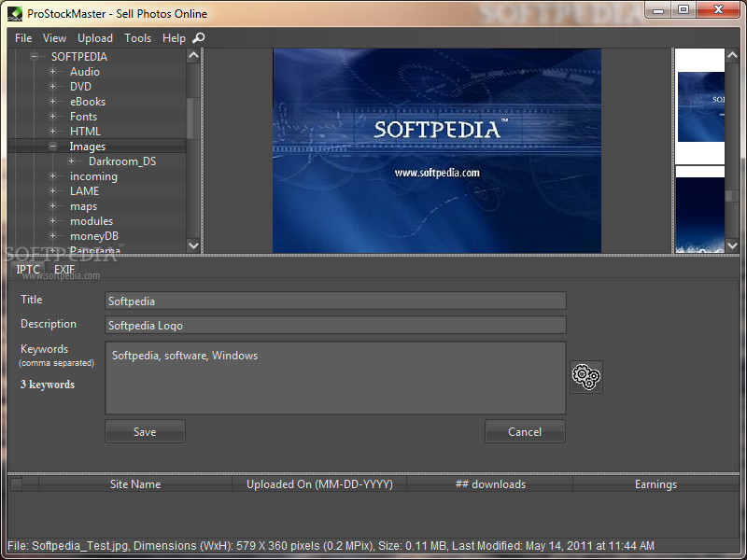The width and height of the screenshot is (747, 560).
Task: Select the moneyDB folder in tree
Action: [x=94, y=236]
